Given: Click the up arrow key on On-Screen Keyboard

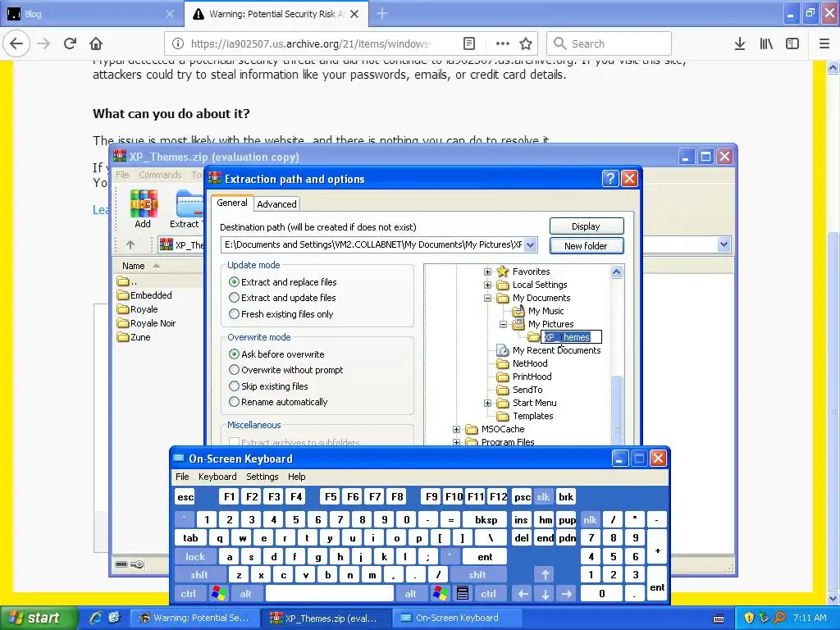Looking at the screenshot, I should 545,574.
